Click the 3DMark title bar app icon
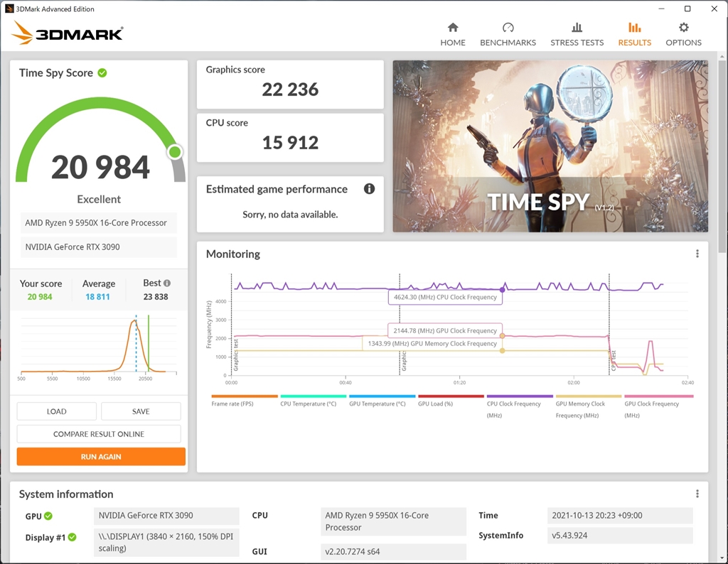This screenshot has height=564, width=728. 9,9
